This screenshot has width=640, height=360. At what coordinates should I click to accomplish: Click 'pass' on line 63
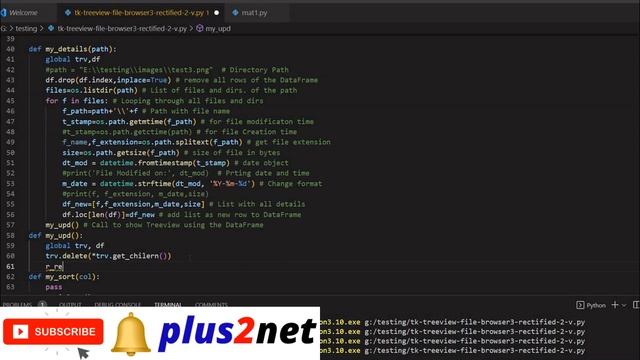coord(54,287)
